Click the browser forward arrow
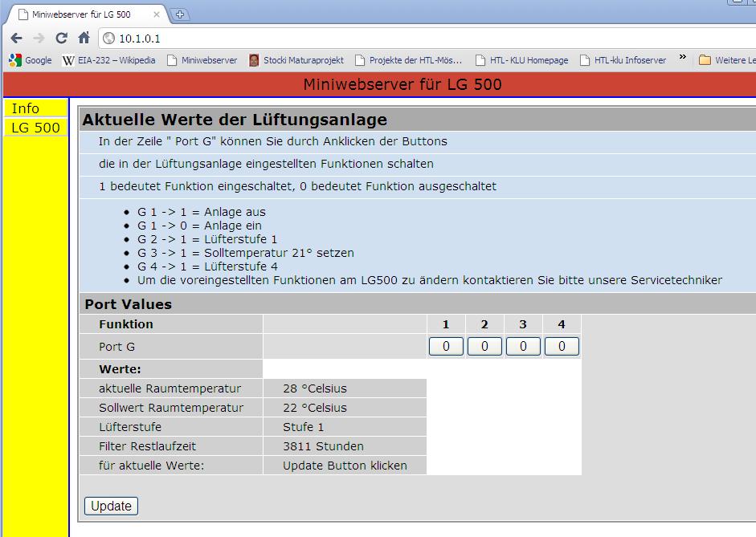The image size is (756, 537). 39,38
